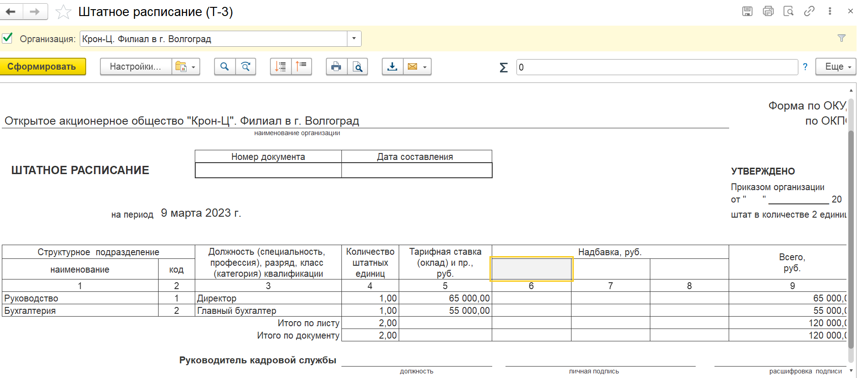Send the report by email envelope icon

(x=412, y=67)
